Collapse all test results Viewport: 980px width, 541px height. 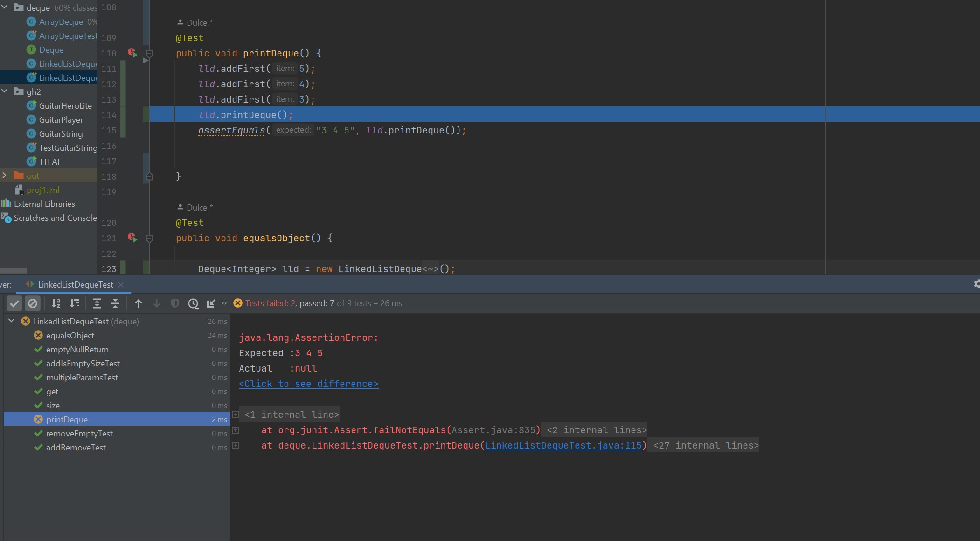click(115, 303)
